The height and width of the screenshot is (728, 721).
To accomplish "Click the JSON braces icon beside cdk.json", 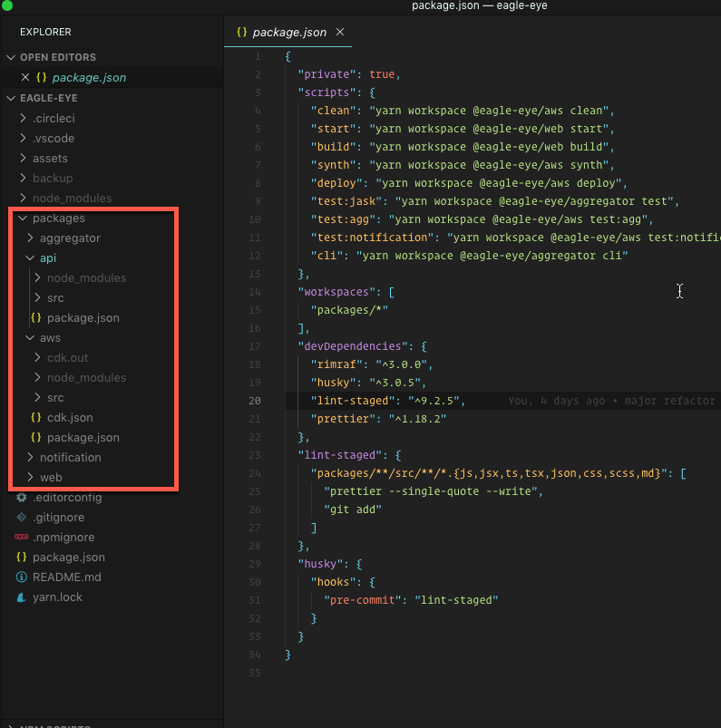I will point(35,417).
